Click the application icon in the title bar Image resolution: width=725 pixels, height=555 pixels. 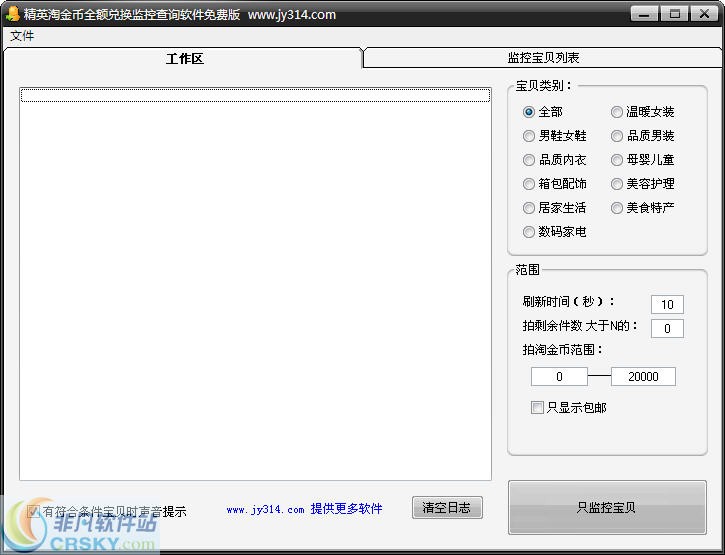[x=13, y=14]
